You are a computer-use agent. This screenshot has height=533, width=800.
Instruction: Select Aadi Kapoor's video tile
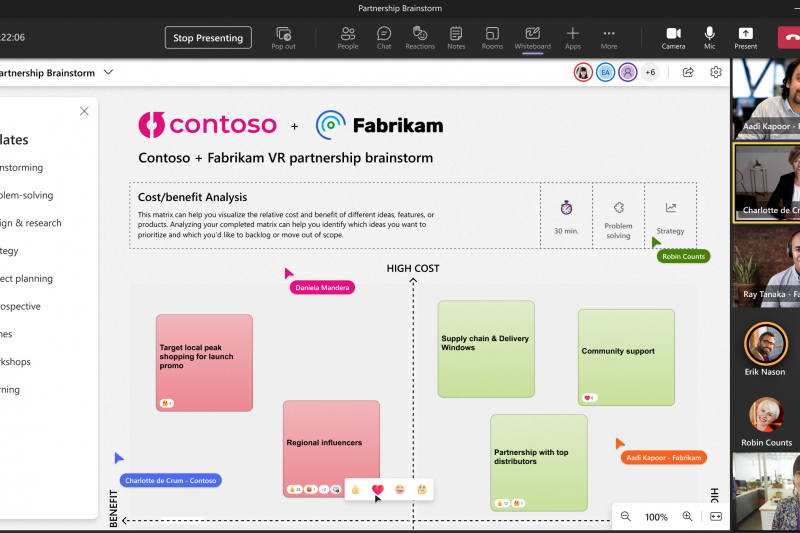pyautogui.click(x=766, y=99)
